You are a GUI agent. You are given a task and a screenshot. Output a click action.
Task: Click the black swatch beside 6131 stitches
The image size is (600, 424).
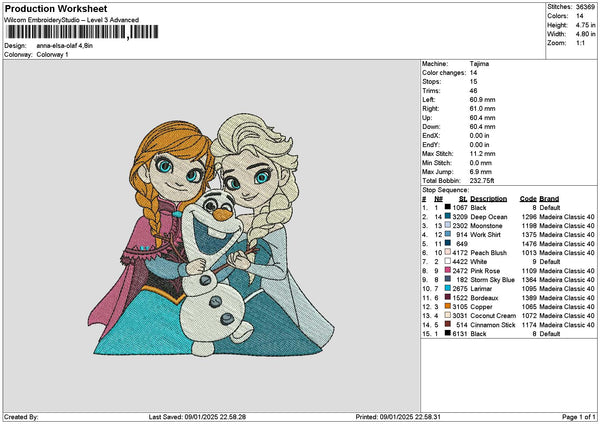click(447, 333)
